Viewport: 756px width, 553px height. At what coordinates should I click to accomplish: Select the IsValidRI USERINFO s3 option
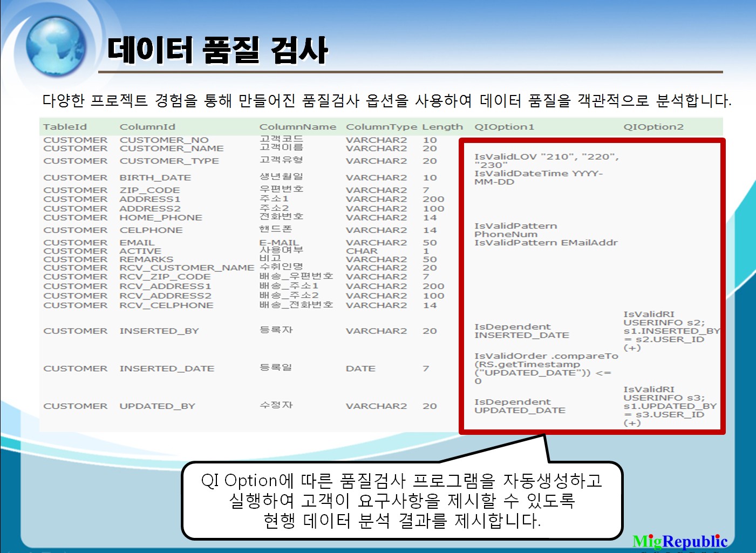click(670, 406)
